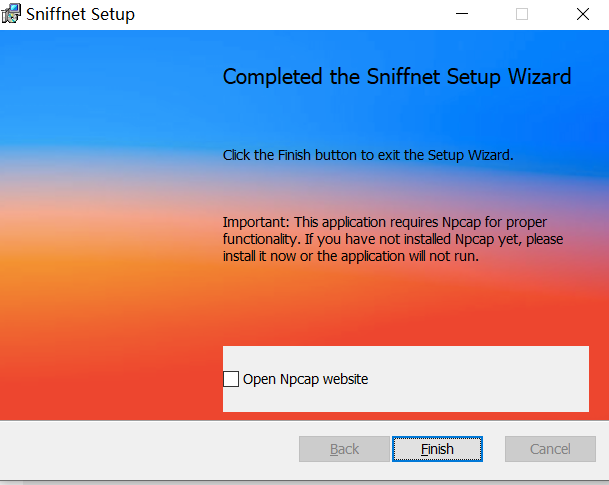
Task: Click the greyed-out Cancel button
Action: point(550,449)
